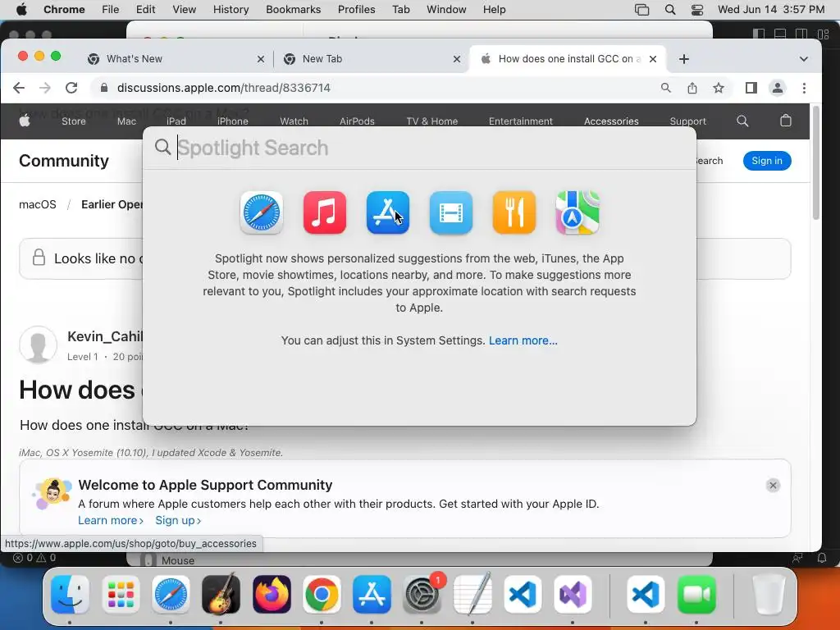Expand the tab search dropdown
This screenshot has height=630, width=840.
804,59
